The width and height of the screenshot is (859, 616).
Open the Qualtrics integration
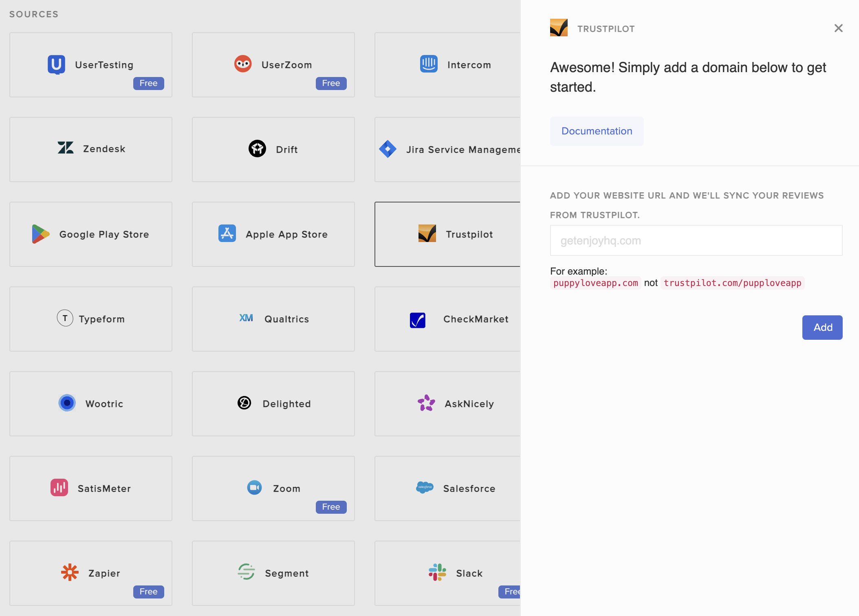tap(273, 319)
